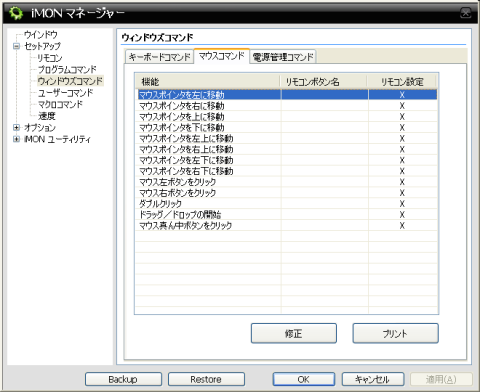Screen dimensions: 480x392
Task: Select セットアップ in the tree
Action: 42,46
